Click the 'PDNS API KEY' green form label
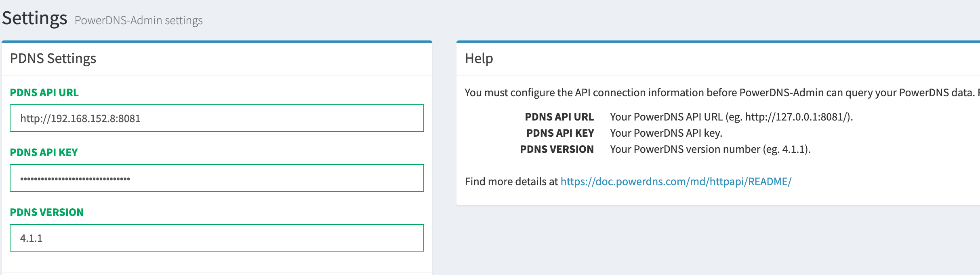 coord(44,152)
